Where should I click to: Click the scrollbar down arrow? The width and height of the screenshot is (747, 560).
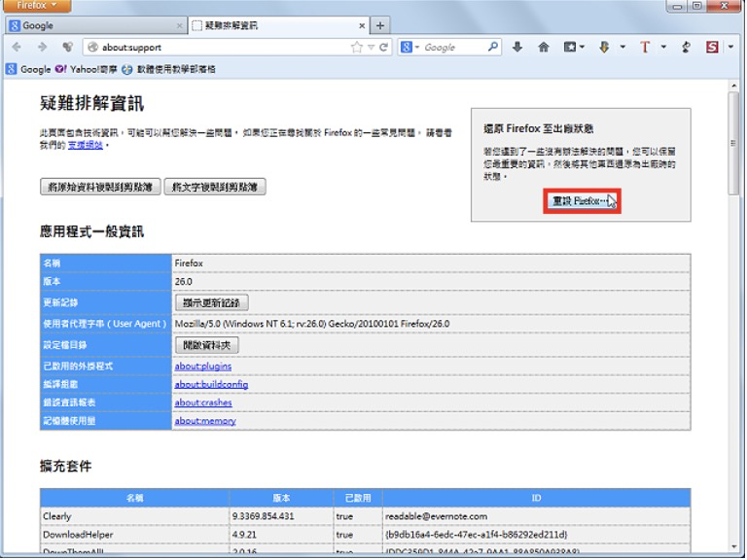[733, 546]
